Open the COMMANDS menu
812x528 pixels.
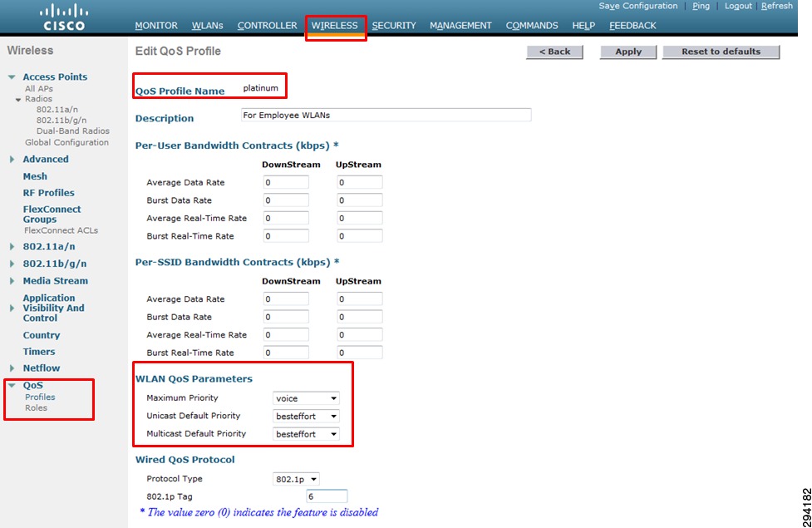click(532, 26)
